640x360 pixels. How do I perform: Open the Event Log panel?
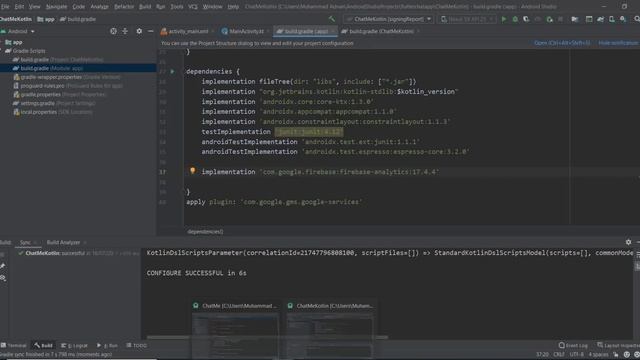click(573, 345)
